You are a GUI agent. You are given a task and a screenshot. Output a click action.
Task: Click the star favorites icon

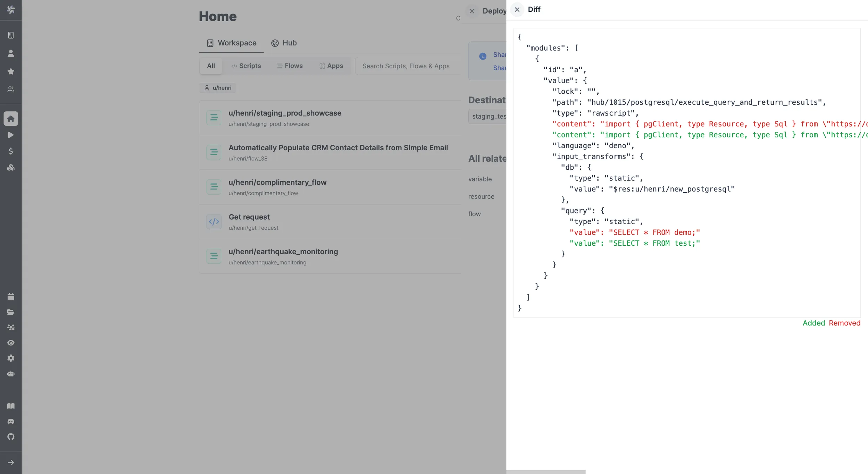(x=11, y=71)
